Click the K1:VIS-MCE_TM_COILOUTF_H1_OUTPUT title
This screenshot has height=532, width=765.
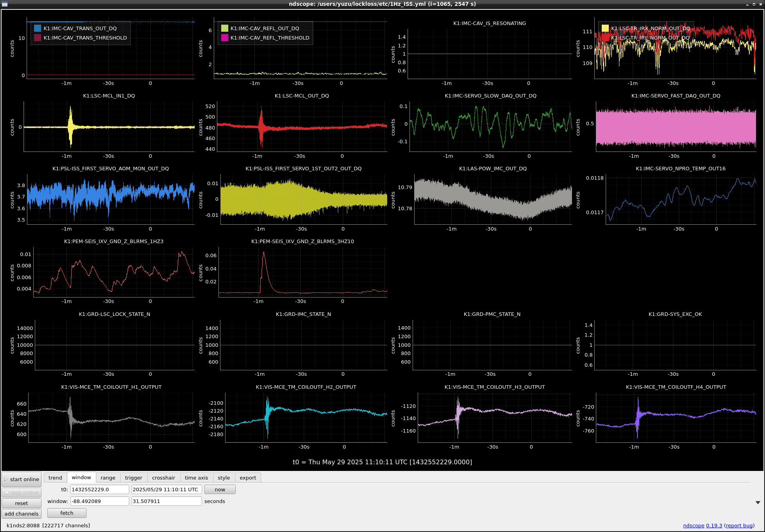click(111, 387)
